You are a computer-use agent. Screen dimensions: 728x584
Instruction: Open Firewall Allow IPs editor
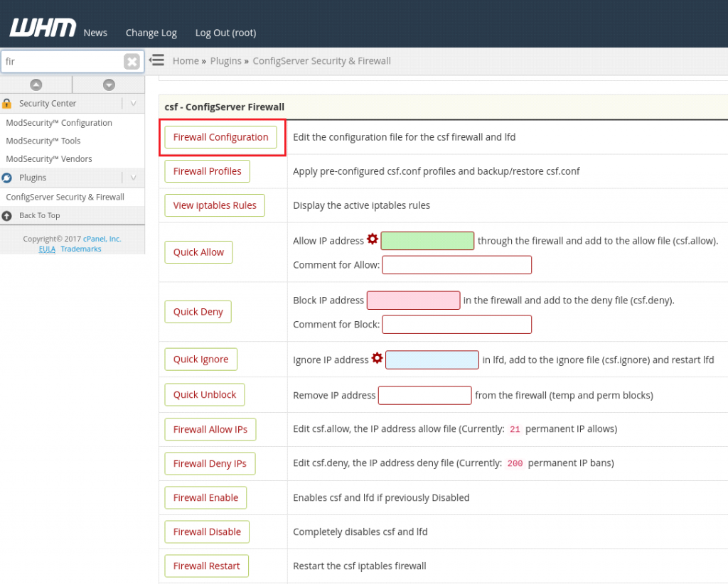click(x=210, y=430)
